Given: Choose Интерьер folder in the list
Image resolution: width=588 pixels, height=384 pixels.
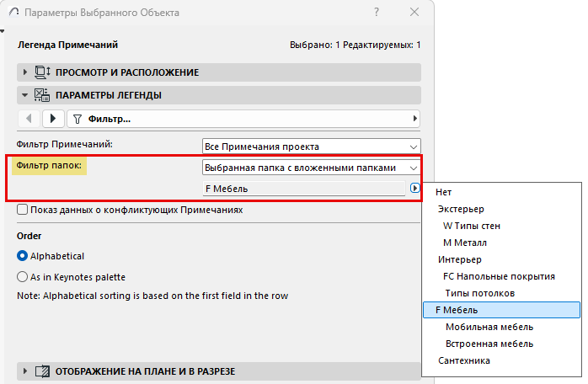Looking at the screenshot, I should coord(502,259).
